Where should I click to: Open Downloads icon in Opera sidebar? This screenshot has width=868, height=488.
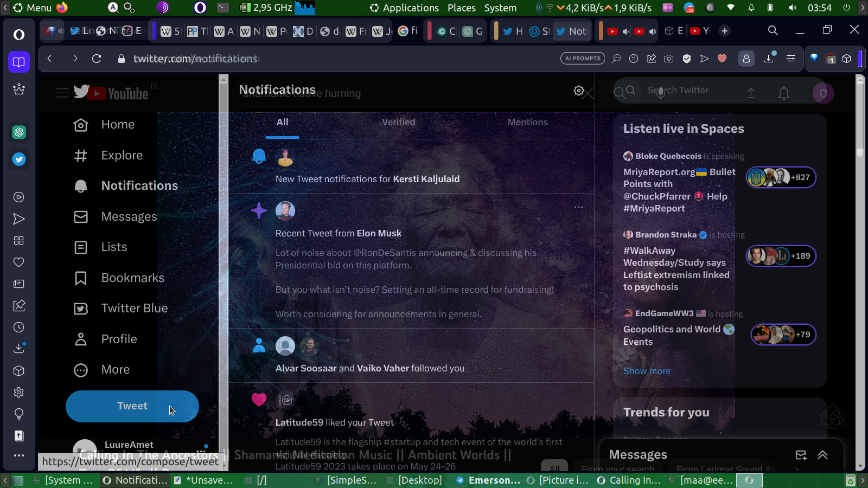click(x=19, y=348)
